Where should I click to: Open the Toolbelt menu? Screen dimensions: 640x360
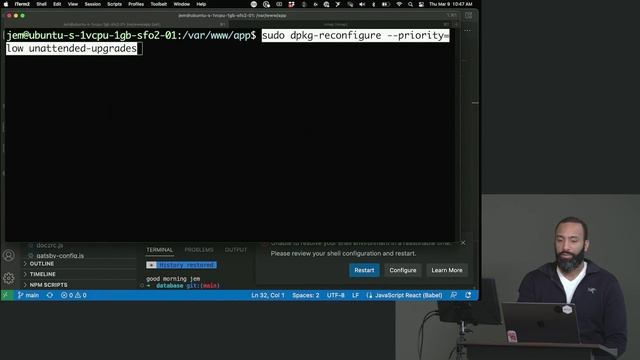point(159,4)
